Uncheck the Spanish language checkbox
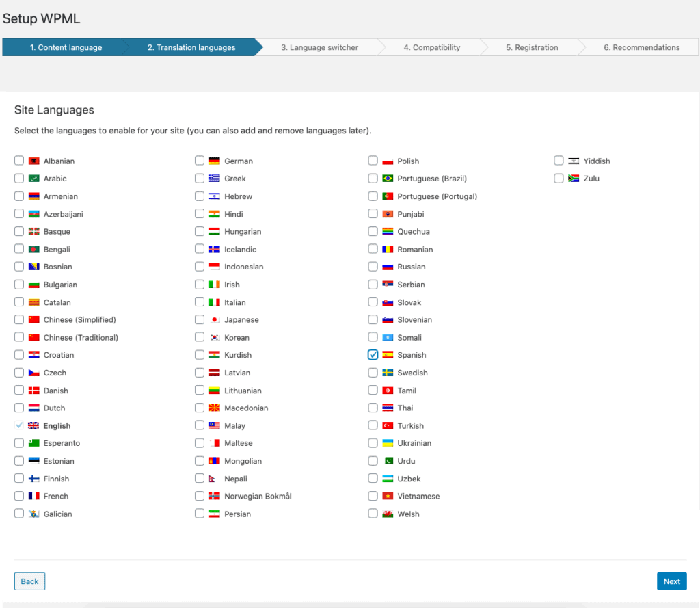This screenshot has width=700, height=608. tap(373, 355)
